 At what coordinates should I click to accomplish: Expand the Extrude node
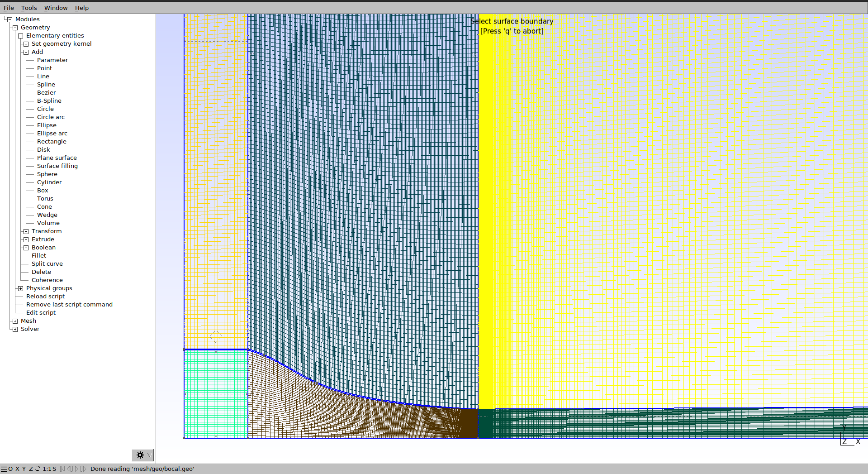coord(26,239)
